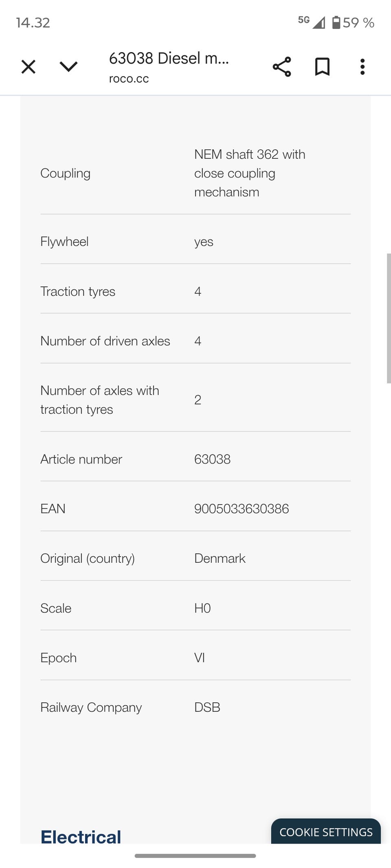The image size is (391, 868).
Task: Tap the battery status icon
Action: pyautogui.click(x=336, y=22)
